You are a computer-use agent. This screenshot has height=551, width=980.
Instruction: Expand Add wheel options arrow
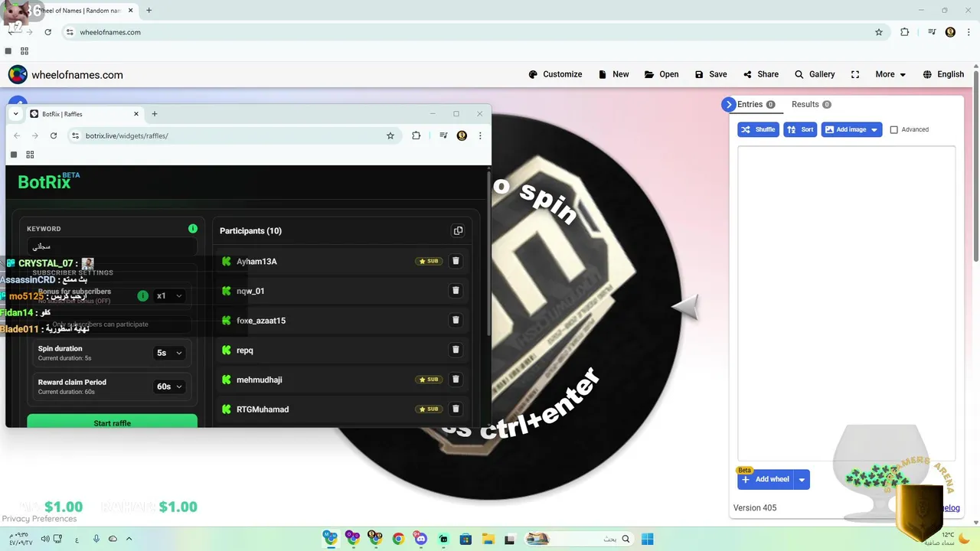click(802, 480)
